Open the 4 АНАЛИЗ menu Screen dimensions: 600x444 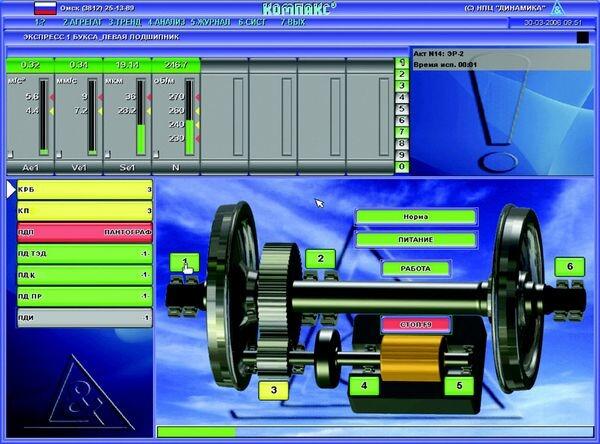pyautogui.click(x=166, y=22)
